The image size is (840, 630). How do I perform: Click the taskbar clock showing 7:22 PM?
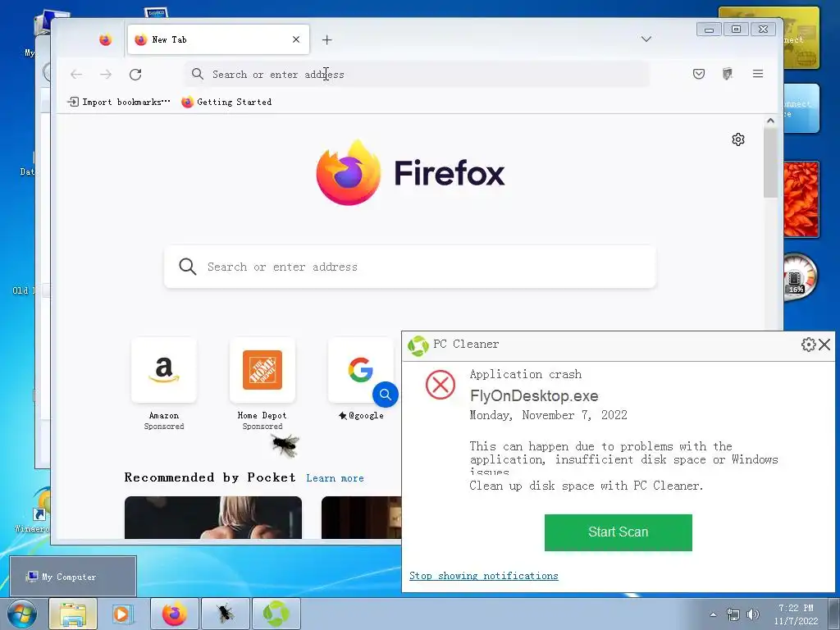(796, 614)
